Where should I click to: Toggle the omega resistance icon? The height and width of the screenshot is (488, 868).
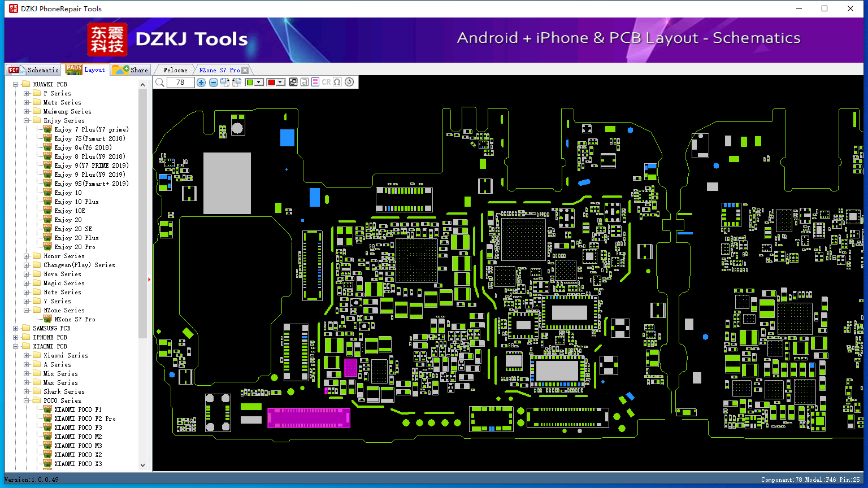[x=337, y=82]
